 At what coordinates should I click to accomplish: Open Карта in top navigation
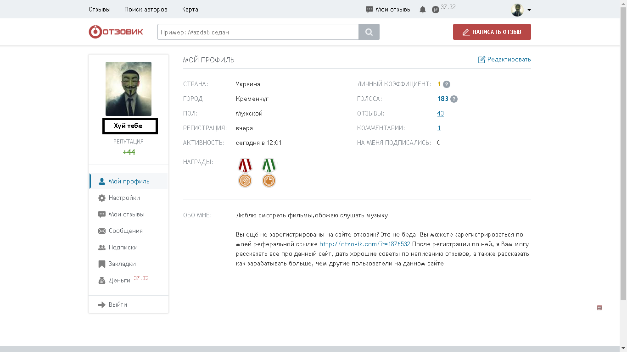(x=190, y=9)
